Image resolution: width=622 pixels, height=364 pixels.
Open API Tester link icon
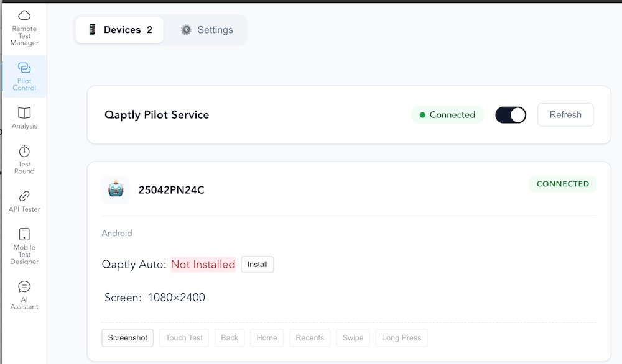24,196
